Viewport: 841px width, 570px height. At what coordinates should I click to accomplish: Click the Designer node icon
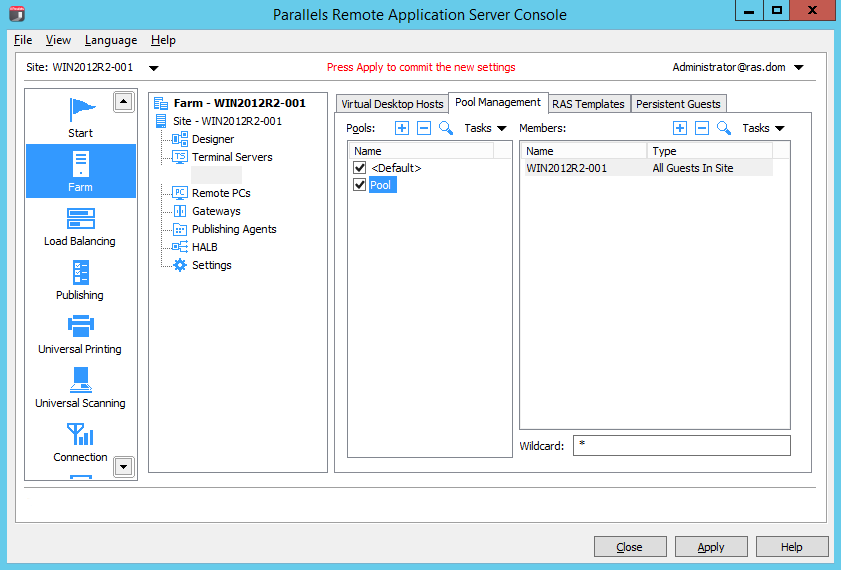pos(180,139)
